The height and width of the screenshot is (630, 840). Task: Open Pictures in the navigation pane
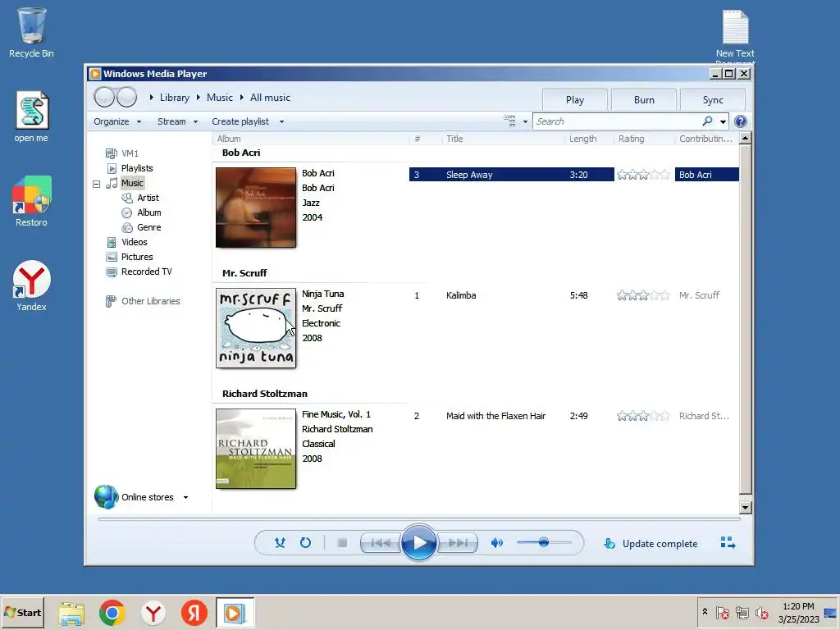coord(137,257)
